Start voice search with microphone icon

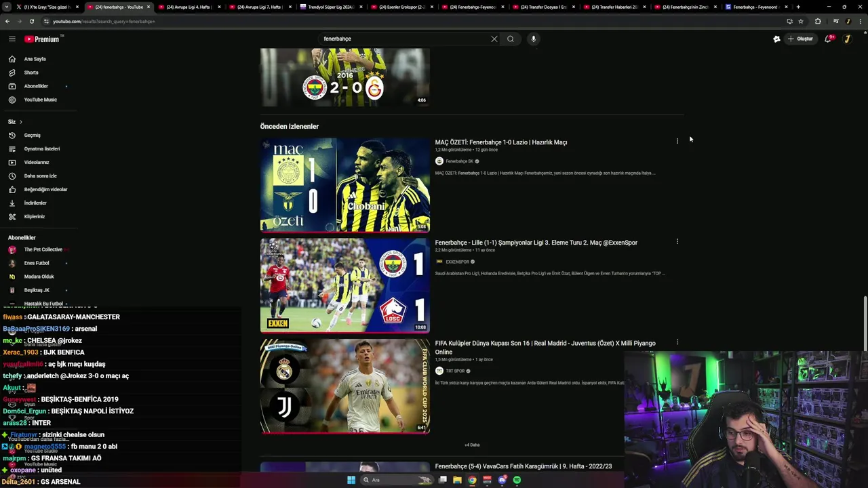[534, 39]
